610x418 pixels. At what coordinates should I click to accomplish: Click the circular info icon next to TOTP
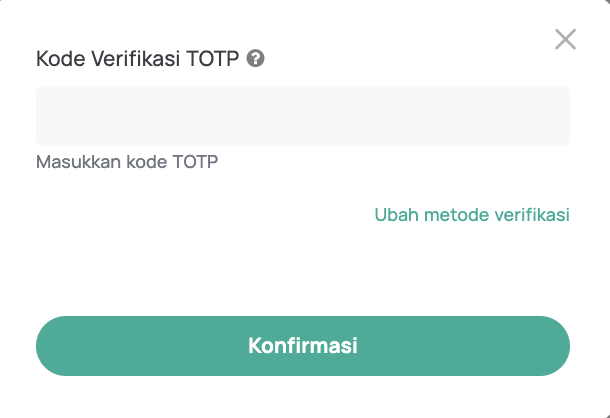255,59
